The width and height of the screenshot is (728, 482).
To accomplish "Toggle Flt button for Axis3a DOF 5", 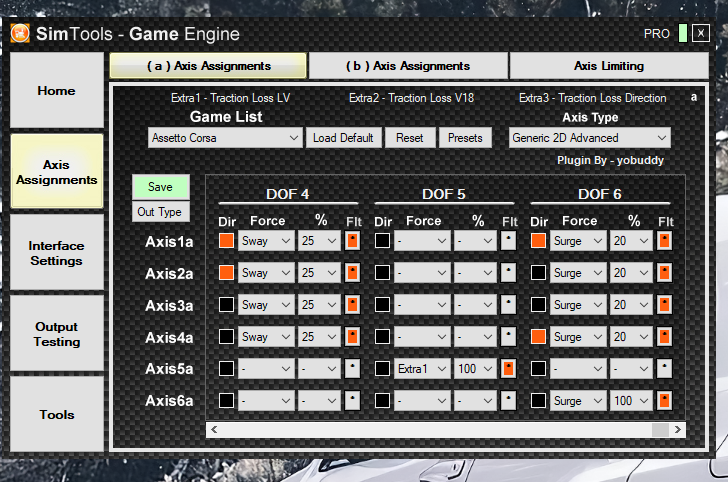I will point(508,305).
